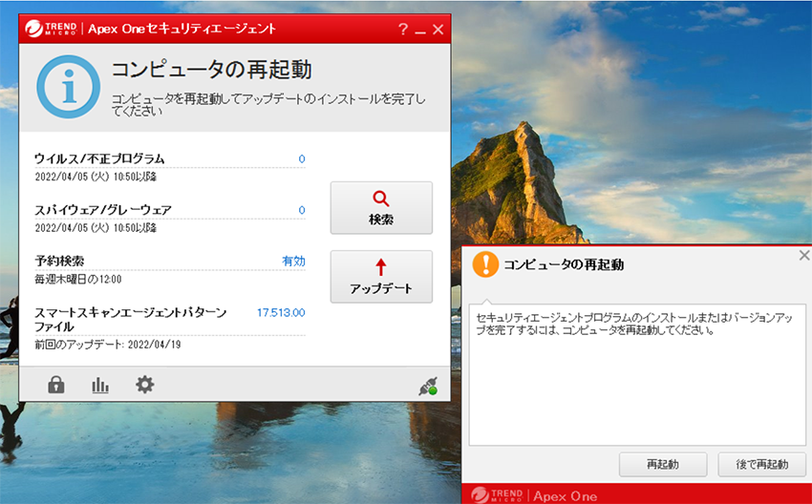This screenshot has width=812, height=504.
Task: Open the スパイウェア/グレーウェア count link
Action: point(302,210)
